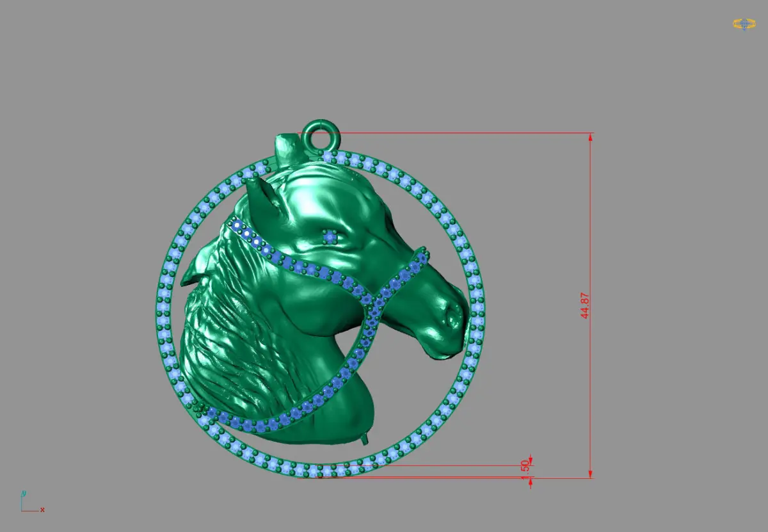The width and height of the screenshot is (768, 532).
Task: Select the 1.50 ring thickness dimension label
Action: 525,469
